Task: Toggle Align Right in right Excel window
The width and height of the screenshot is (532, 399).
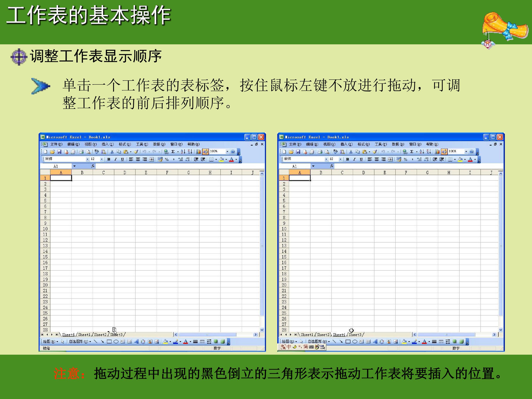Action: [383, 159]
